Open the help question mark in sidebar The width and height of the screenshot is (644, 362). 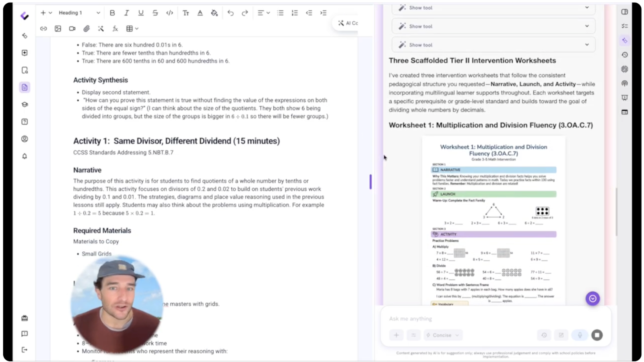(x=25, y=121)
